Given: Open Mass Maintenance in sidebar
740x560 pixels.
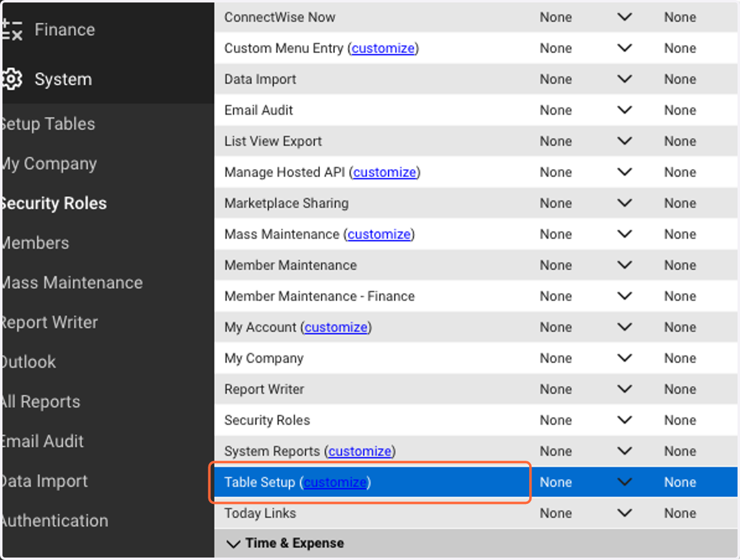Looking at the screenshot, I should tap(72, 282).
